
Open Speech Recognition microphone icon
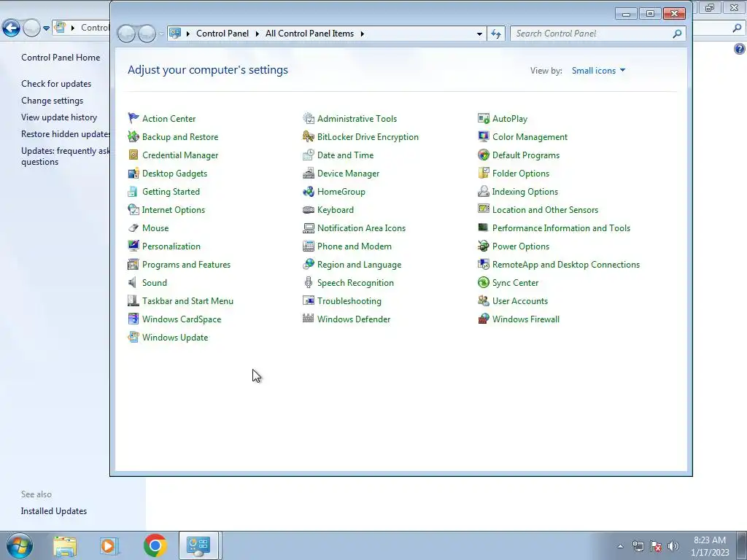click(309, 282)
